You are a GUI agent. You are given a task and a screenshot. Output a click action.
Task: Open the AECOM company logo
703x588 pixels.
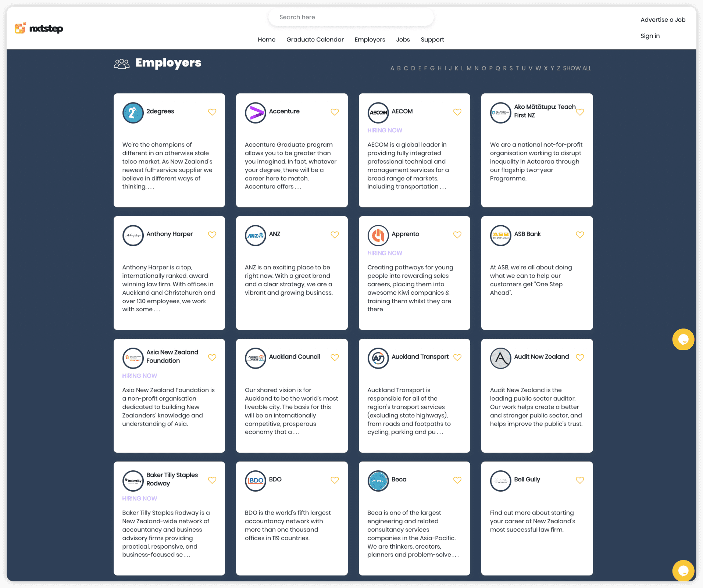click(378, 113)
